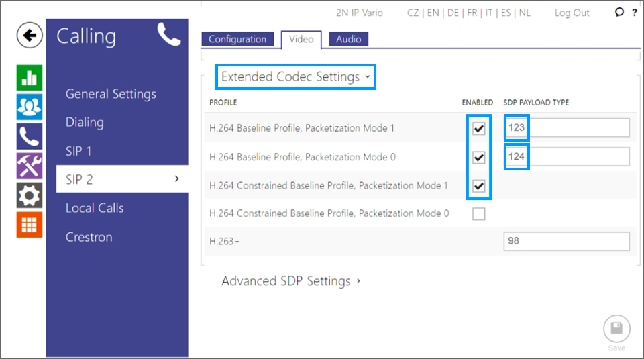Open the orange grid apps icon
The height and width of the screenshot is (359, 644).
click(x=30, y=225)
